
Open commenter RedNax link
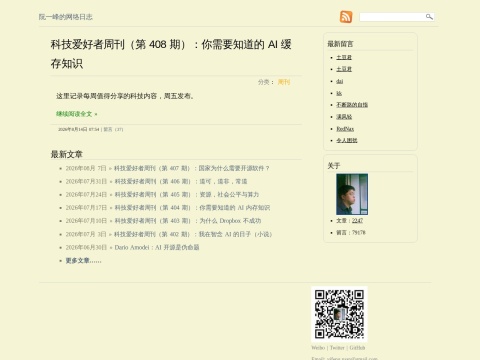tap(345, 129)
